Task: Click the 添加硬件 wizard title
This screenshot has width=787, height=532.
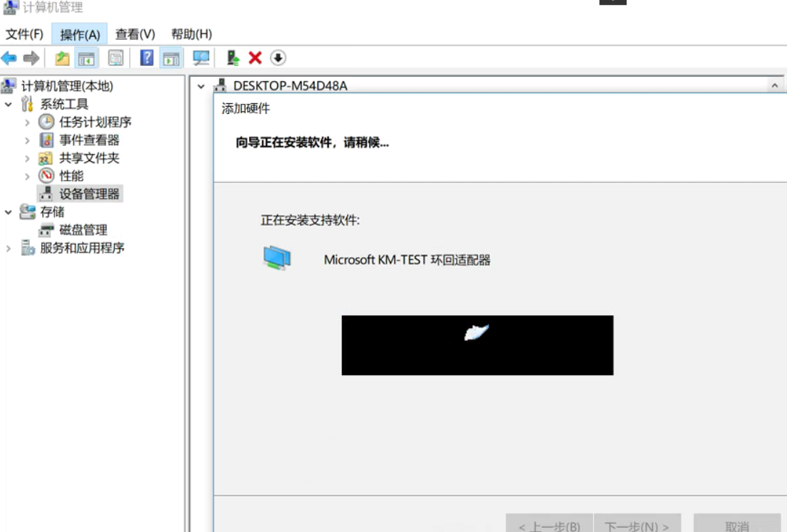Action: pos(245,108)
